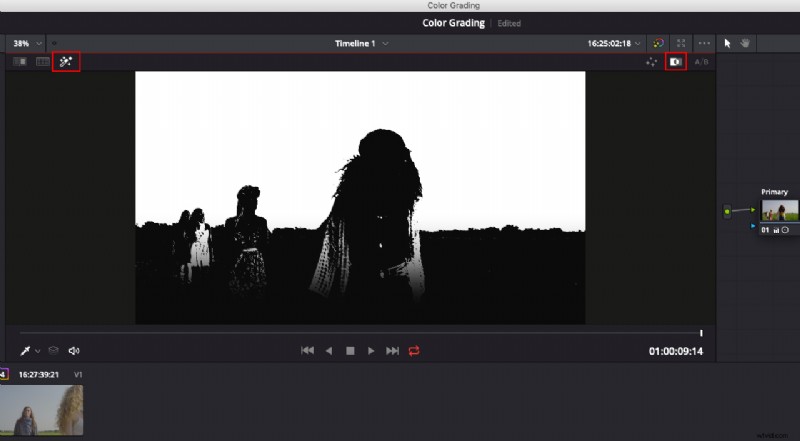
Task: Click inside the black-and-white viewer image
Action: pos(360,198)
